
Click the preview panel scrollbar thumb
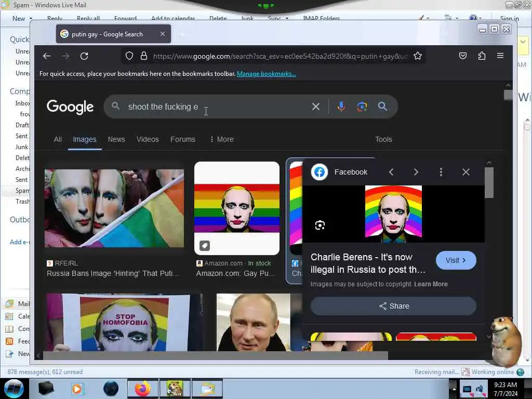(489, 182)
